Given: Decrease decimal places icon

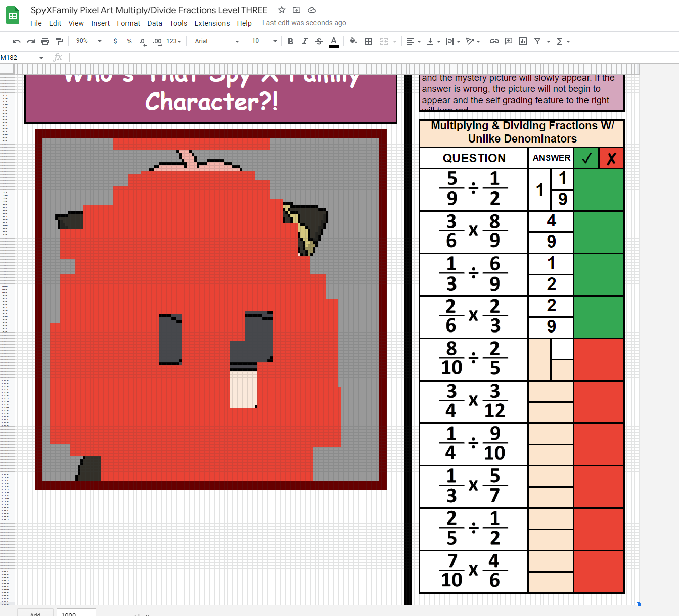Looking at the screenshot, I should (x=143, y=41).
